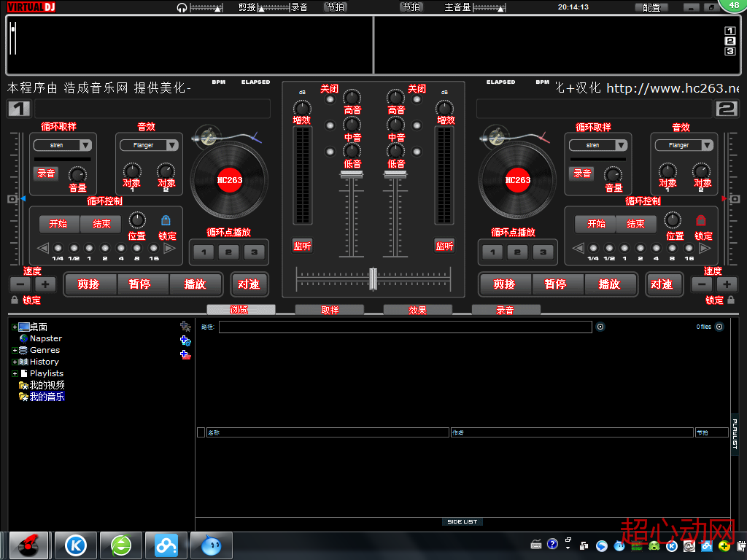
Task: Expand the Genres tree node
Action: [x=15, y=351]
